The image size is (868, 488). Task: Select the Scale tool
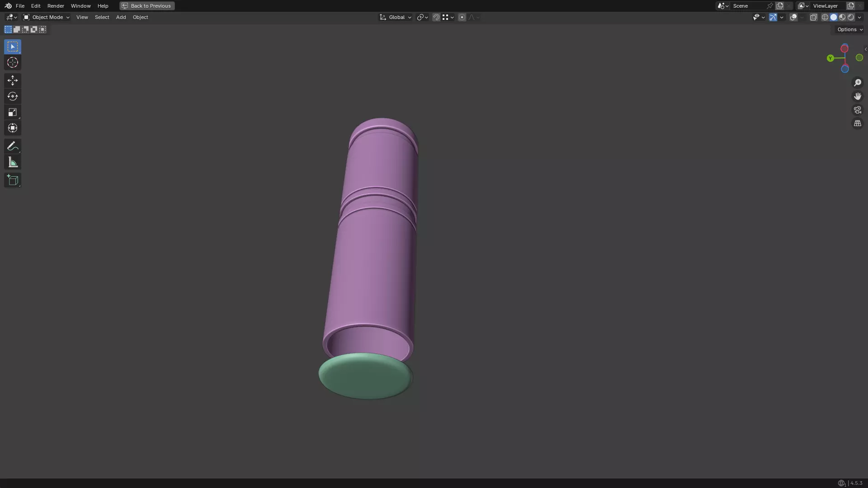pos(12,112)
